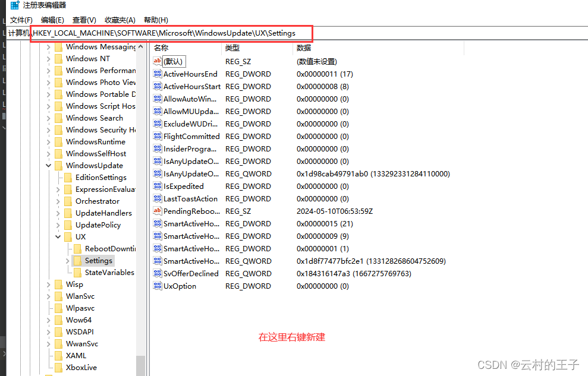The image size is (588, 376).
Task: Click the Orchestrator folder icon
Action: (x=68, y=201)
